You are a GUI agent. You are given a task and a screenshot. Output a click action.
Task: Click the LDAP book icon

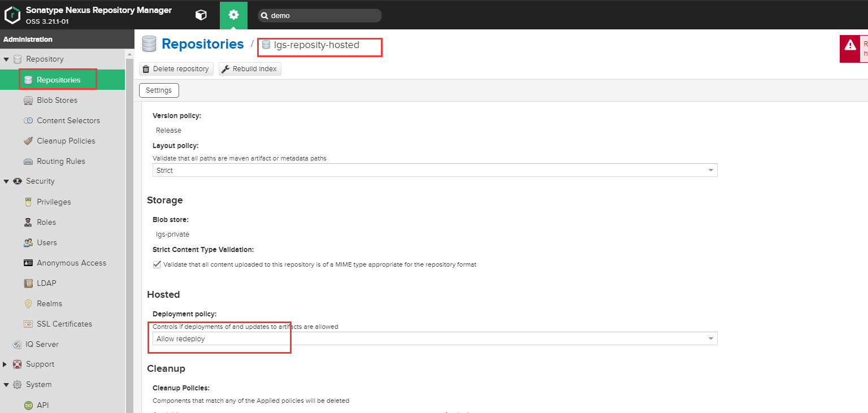pos(28,283)
